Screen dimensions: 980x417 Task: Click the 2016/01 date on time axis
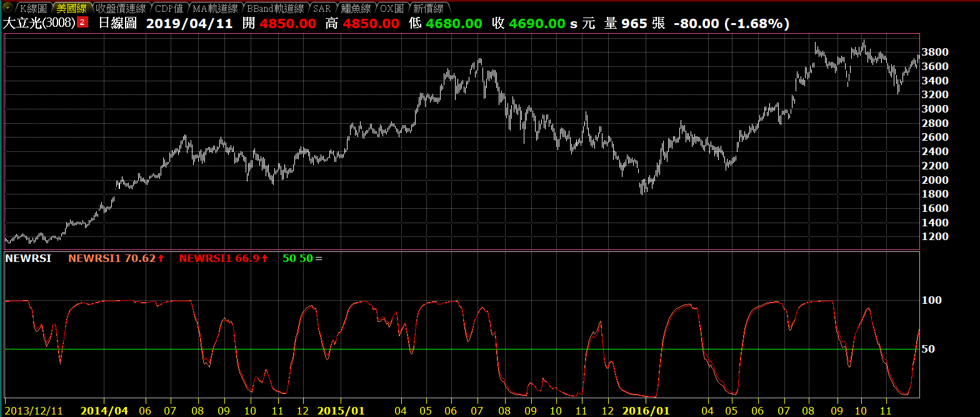[646, 411]
